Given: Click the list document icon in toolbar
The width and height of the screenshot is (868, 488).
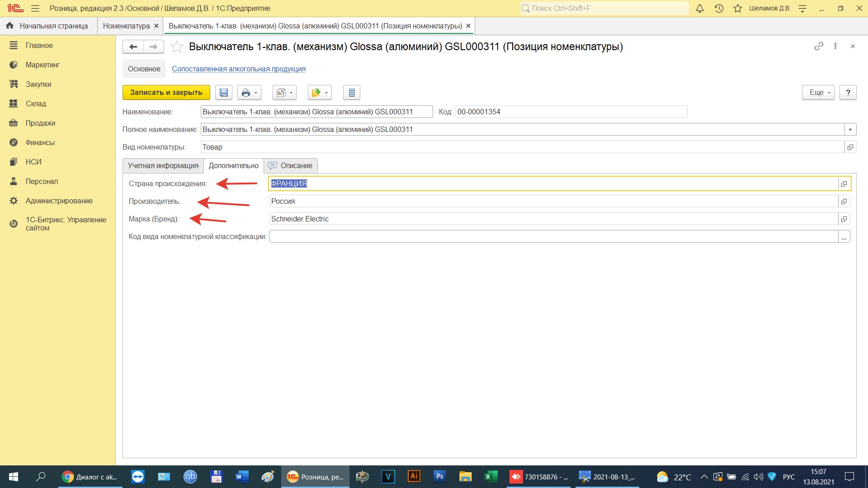Looking at the screenshot, I should 351,93.
